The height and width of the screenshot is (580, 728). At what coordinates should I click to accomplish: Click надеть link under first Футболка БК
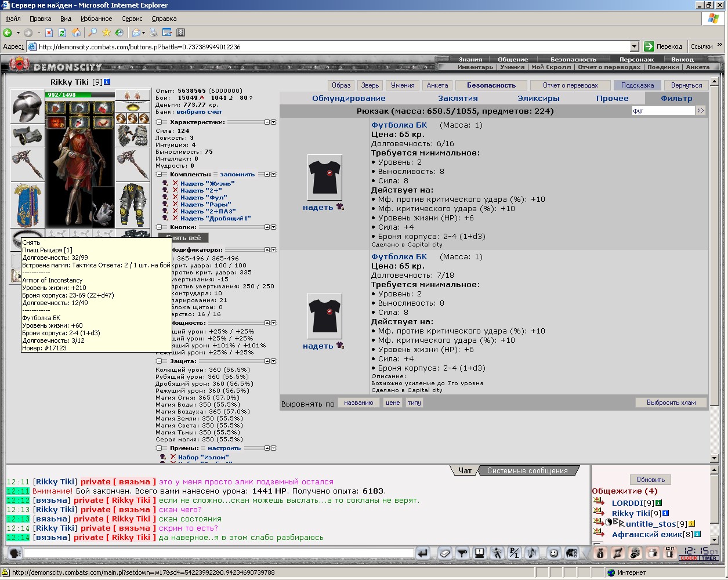(318, 207)
